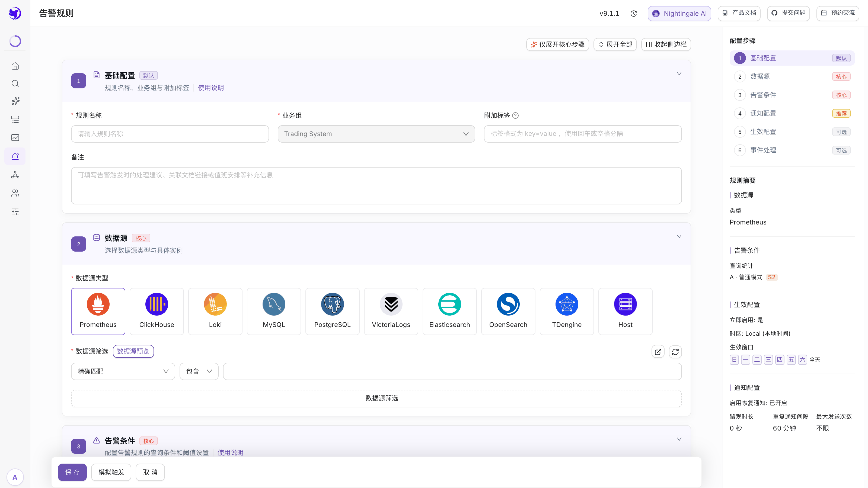Open the topology nodes sidebar icon
868x488 pixels.
[15, 174]
